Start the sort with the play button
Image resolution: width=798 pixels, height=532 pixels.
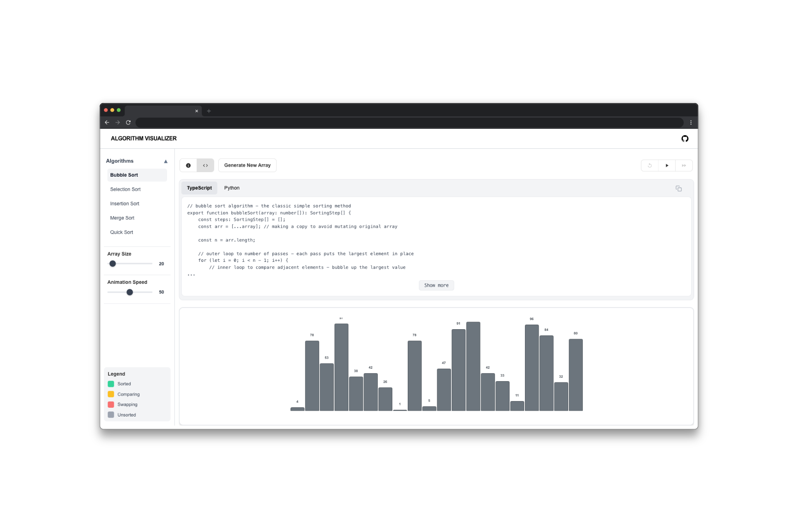tap(667, 165)
